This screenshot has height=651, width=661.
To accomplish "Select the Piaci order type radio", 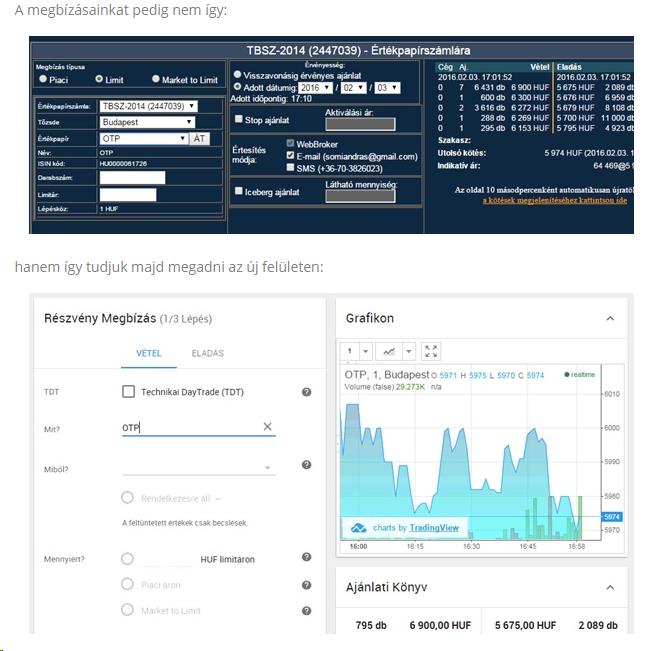I will click(x=43, y=79).
